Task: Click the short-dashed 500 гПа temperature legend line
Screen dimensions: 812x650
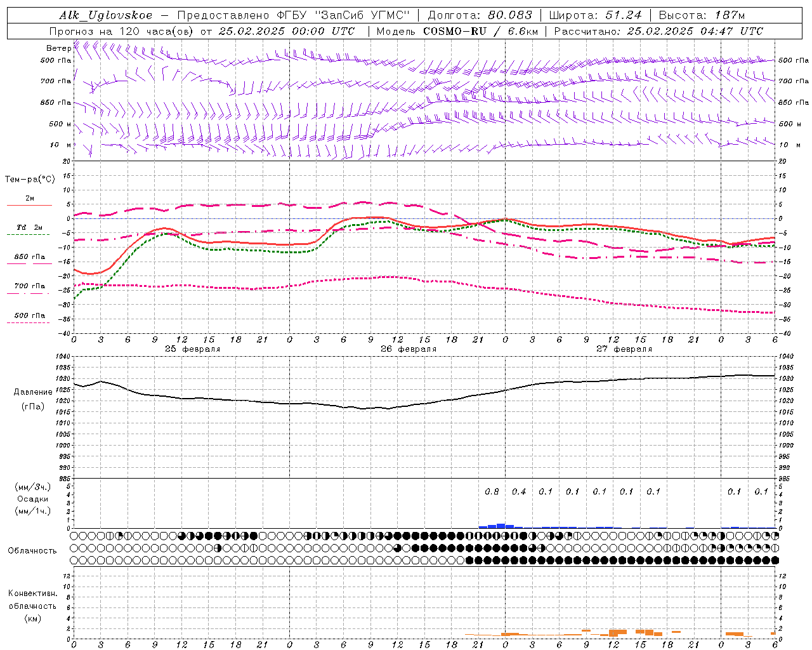Action: pos(29,322)
